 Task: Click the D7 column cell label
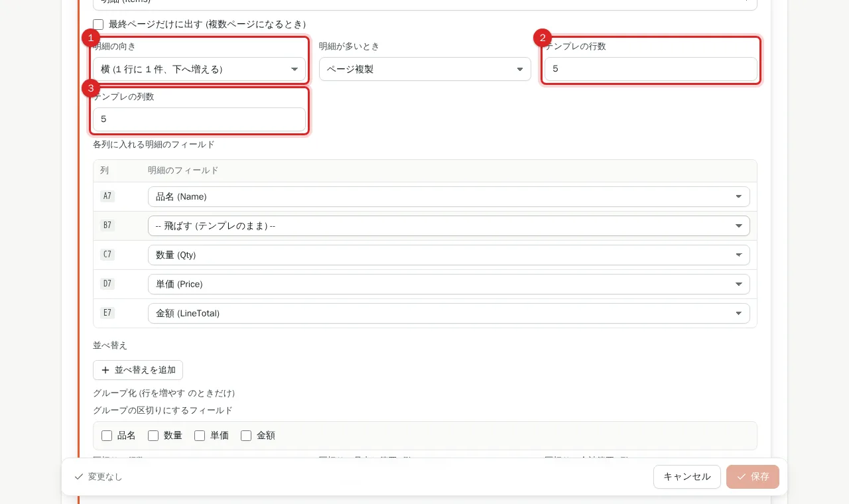[107, 284]
